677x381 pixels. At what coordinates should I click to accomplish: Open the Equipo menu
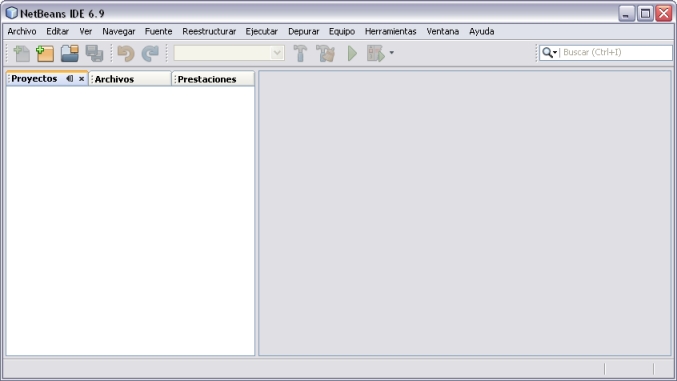(x=342, y=32)
